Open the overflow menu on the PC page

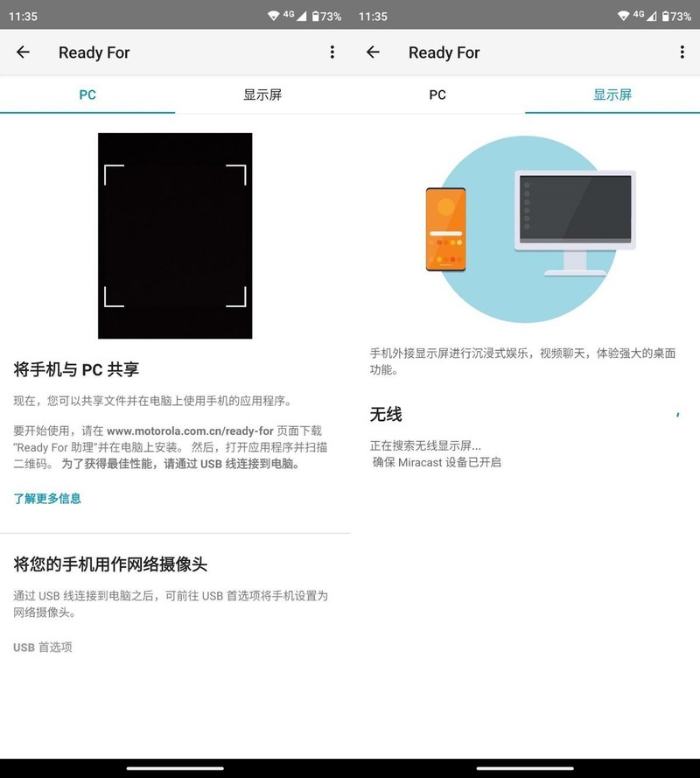pyautogui.click(x=332, y=53)
